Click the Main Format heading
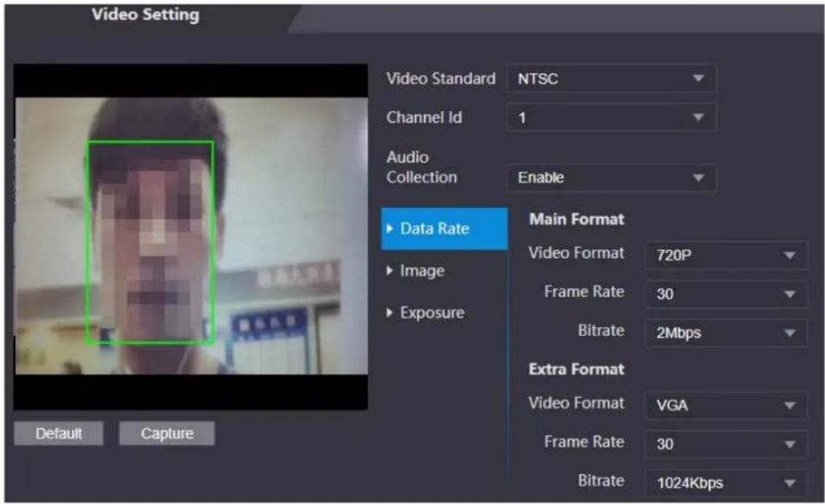This screenshot has width=825, height=504. coord(577,219)
